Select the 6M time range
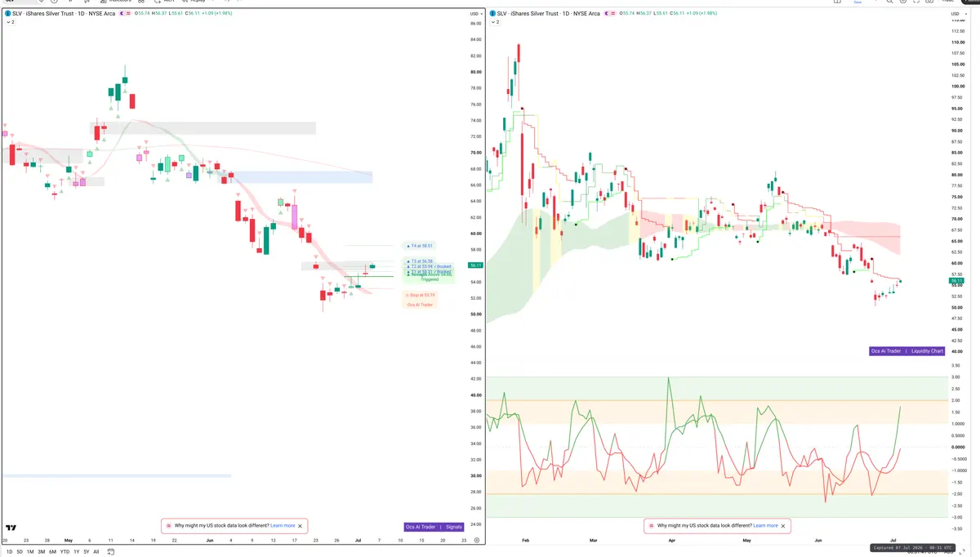Image resolution: width=980 pixels, height=557 pixels. tap(52, 552)
